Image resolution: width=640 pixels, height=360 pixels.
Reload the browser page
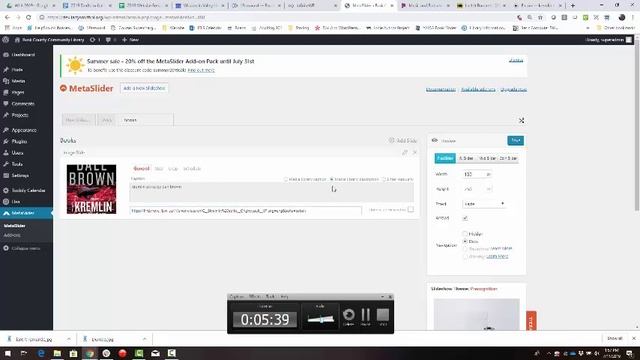(29, 17)
